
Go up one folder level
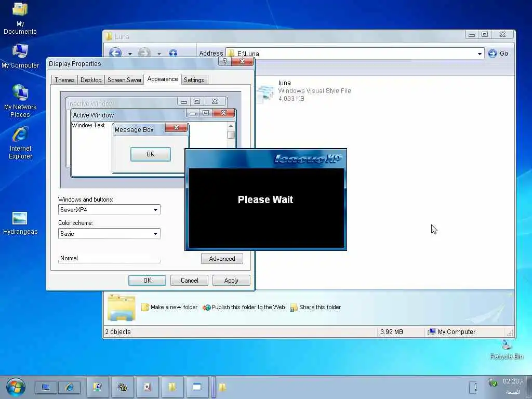click(173, 53)
